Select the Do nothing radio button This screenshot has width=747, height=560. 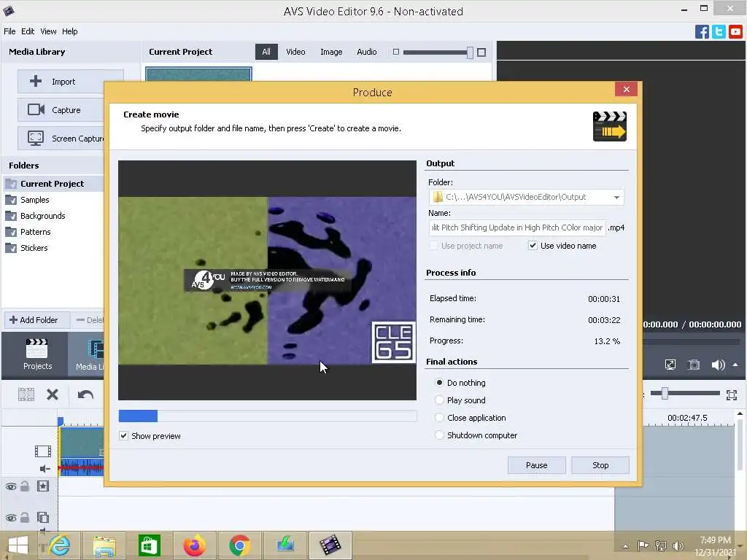click(439, 382)
